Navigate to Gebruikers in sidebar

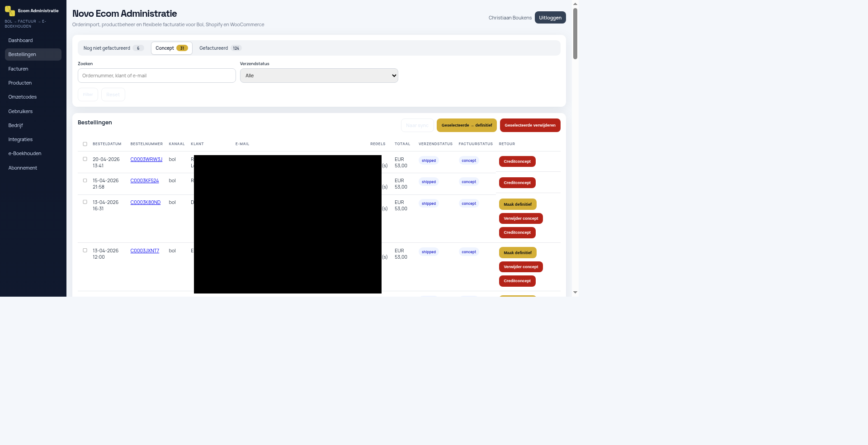pyautogui.click(x=33, y=111)
